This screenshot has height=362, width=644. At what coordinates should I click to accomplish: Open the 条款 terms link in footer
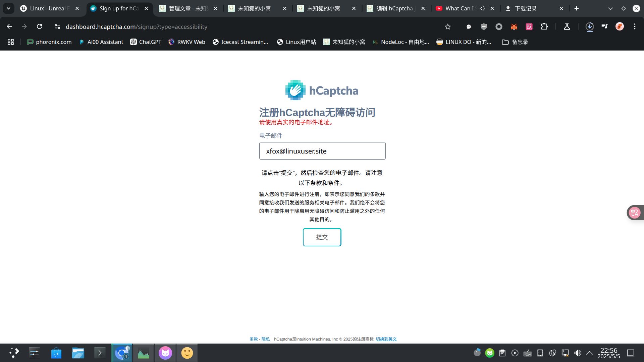coord(254,339)
